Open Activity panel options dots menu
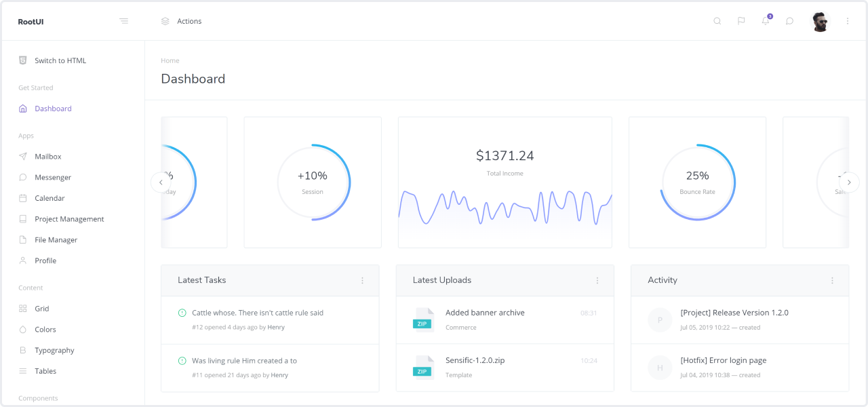868x407 pixels. pos(832,280)
